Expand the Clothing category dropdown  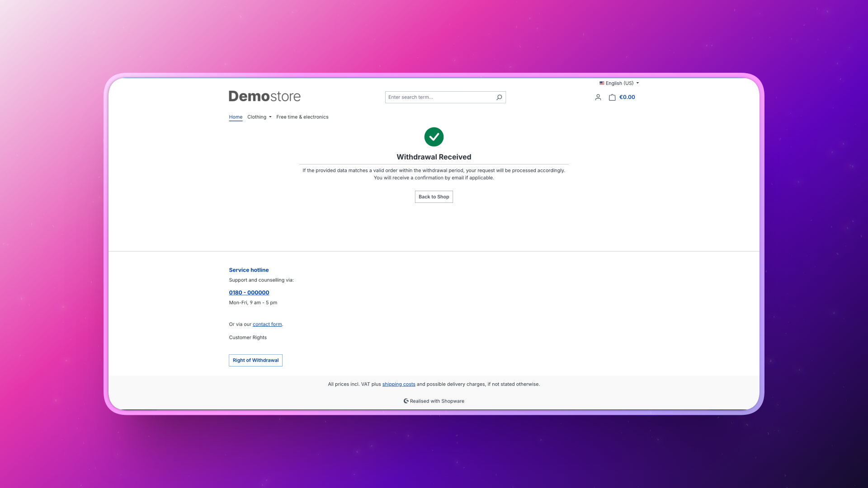click(x=259, y=117)
